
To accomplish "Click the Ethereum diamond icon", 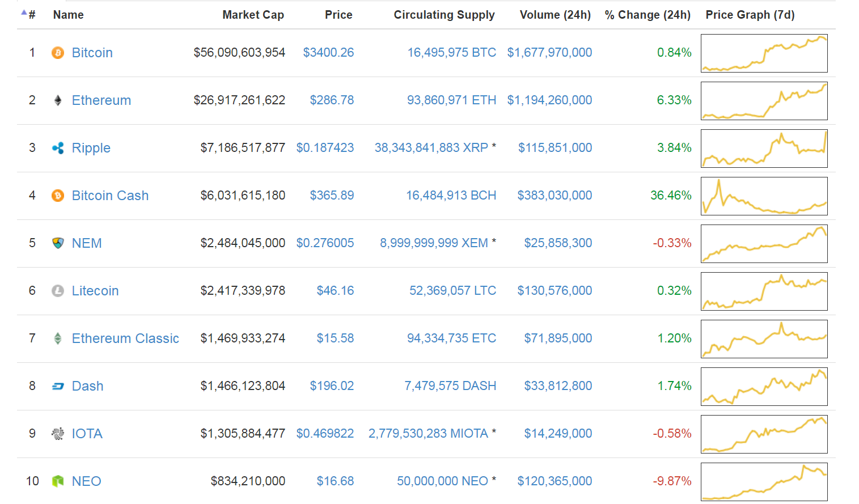I will tap(58, 100).
